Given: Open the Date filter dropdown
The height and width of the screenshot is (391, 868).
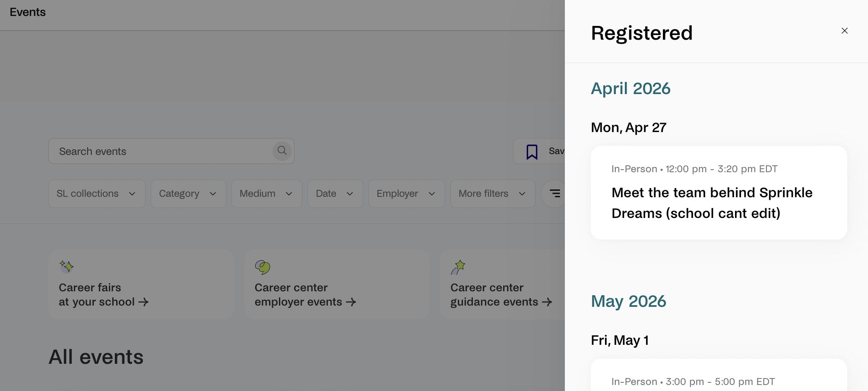Looking at the screenshot, I should tap(335, 194).
